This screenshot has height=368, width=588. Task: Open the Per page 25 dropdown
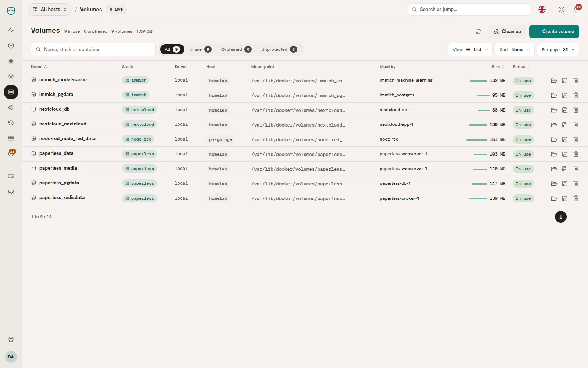pos(558,50)
